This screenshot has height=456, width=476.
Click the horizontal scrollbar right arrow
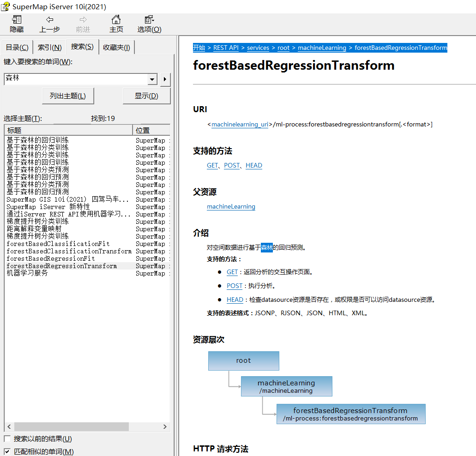pyautogui.click(x=165, y=426)
